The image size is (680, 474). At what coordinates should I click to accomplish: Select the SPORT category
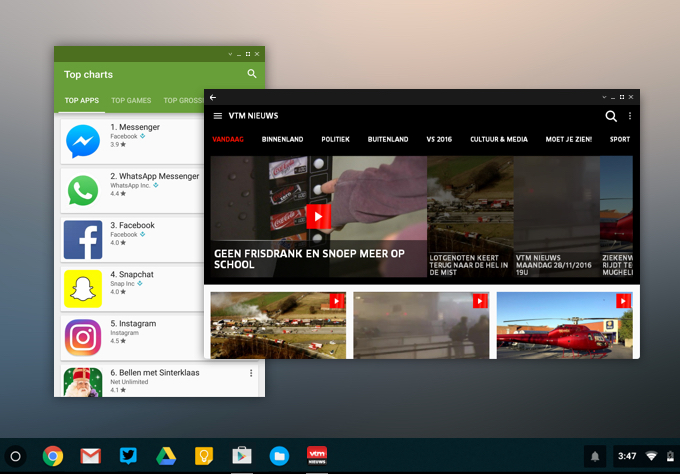click(620, 139)
